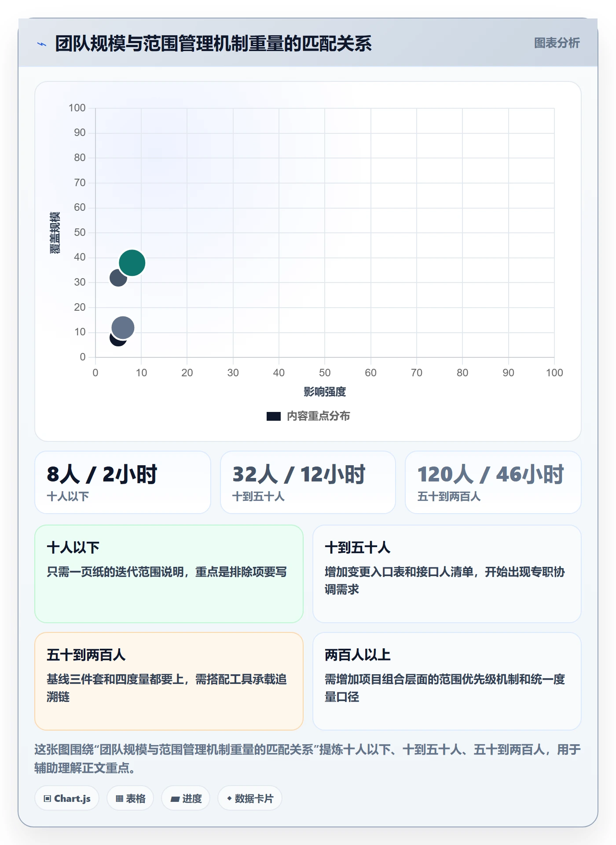The image size is (616, 845).
Task: Click the text 增加变更入口表和接口人清单
Action: pyautogui.click(x=399, y=572)
